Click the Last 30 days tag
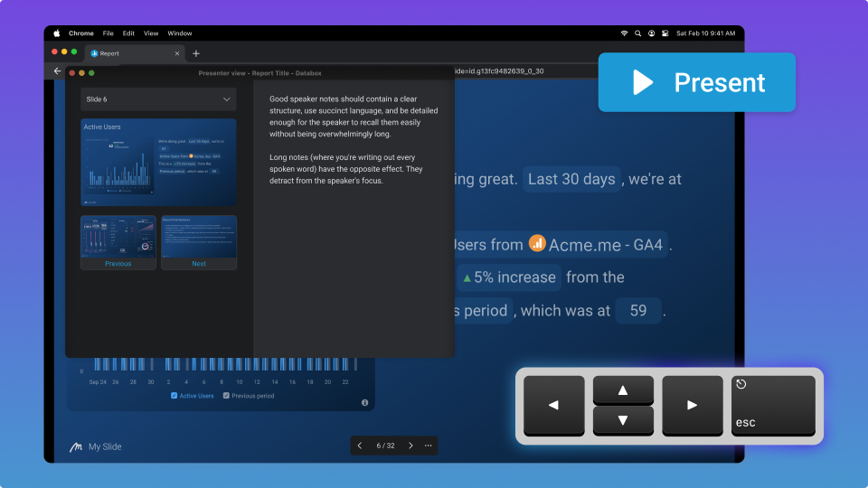868x488 pixels. click(x=571, y=179)
